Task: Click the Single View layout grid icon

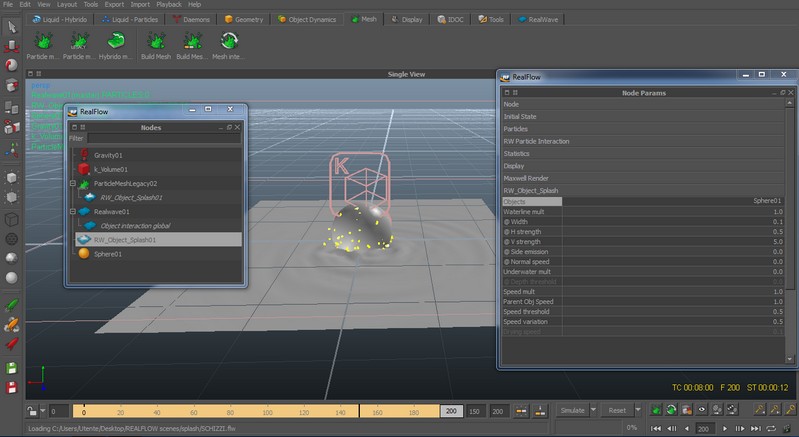Action: click(38, 74)
